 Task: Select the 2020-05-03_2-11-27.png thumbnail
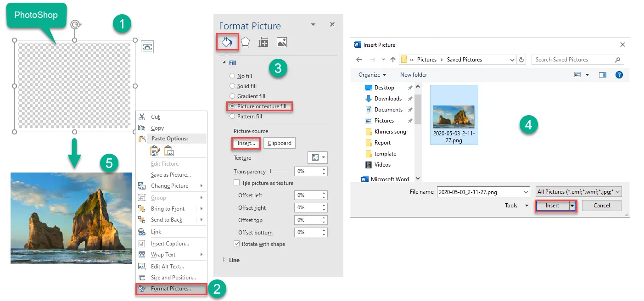click(x=454, y=115)
